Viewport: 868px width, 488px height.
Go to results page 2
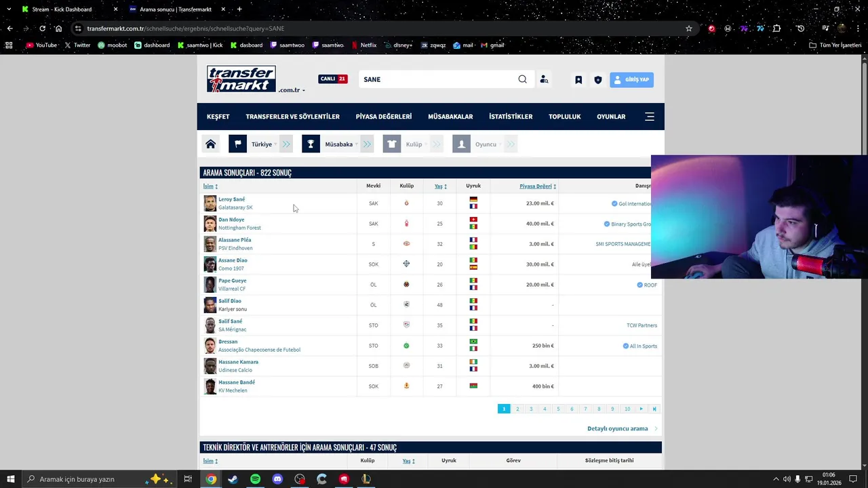(517, 409)
